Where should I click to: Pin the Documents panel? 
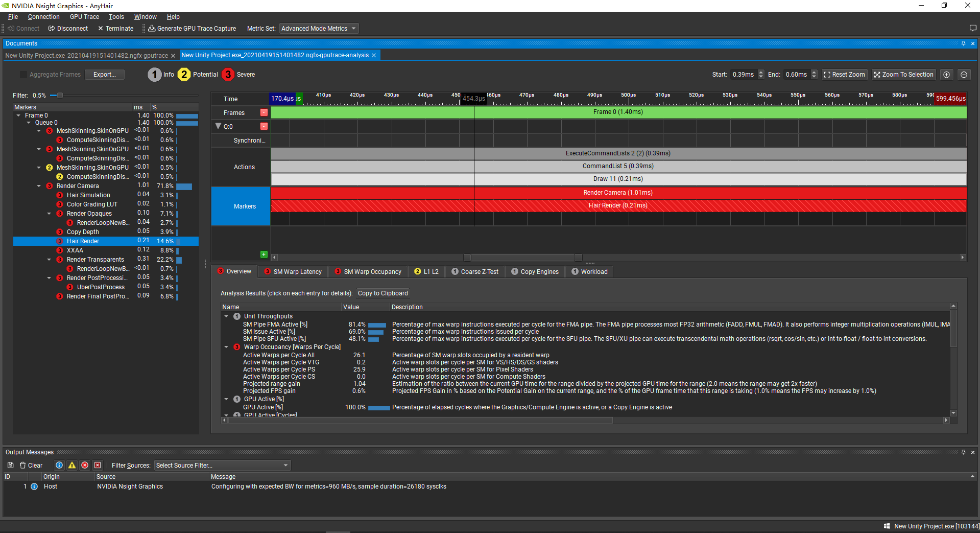point(964,43)
